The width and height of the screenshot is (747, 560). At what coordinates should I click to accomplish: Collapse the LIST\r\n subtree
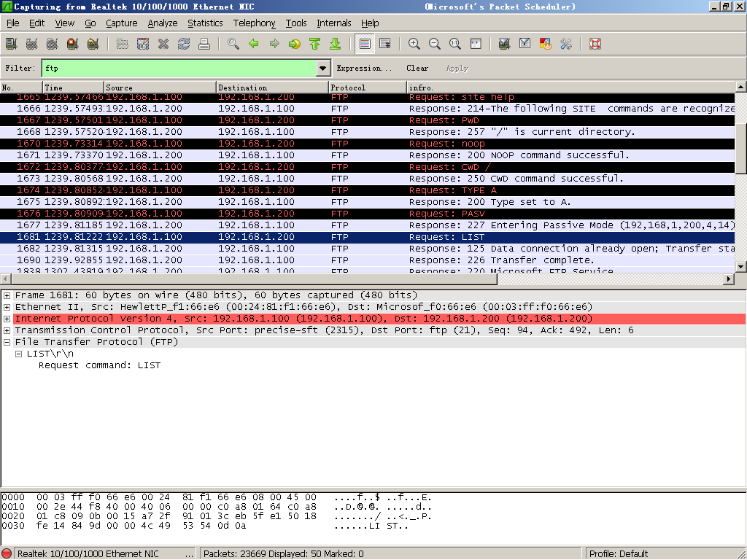(x=18, y=354)
